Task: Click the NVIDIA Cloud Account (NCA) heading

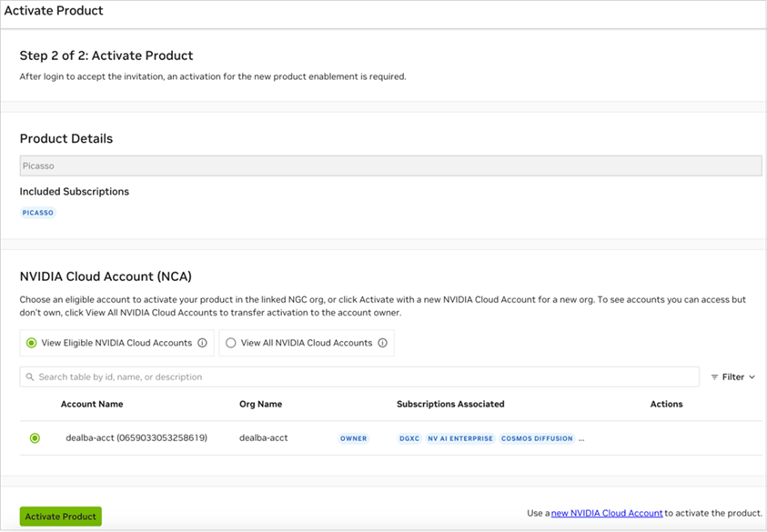Action: pos(106,276)
